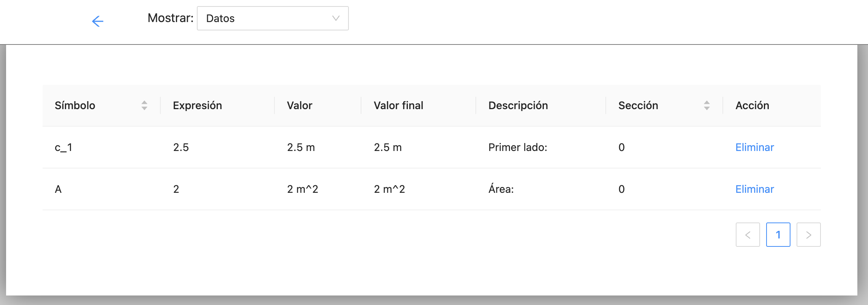This screenshot has height=305, width=868.
Task: Delete the A row with Eliminar
Action: (x=754, y=189)
